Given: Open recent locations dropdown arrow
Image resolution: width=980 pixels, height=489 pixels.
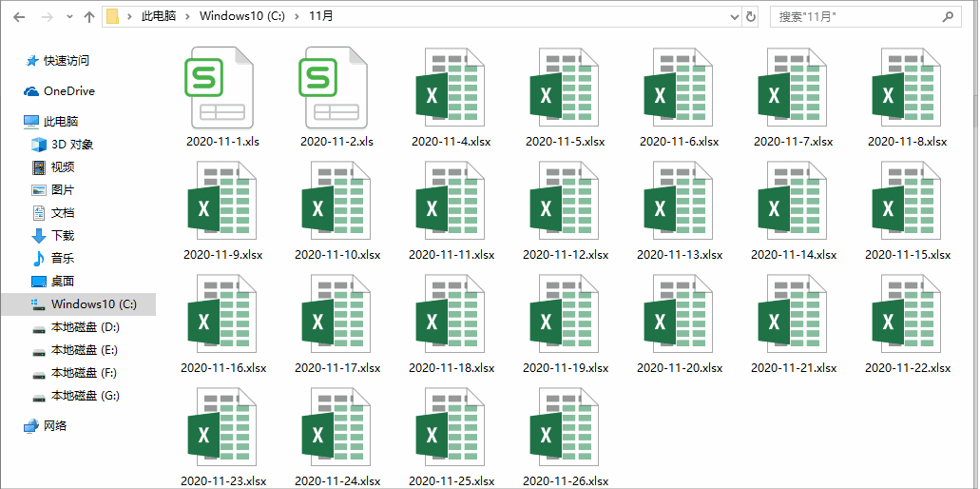Looking at the screenshot, I should click(x=68, y=17).
